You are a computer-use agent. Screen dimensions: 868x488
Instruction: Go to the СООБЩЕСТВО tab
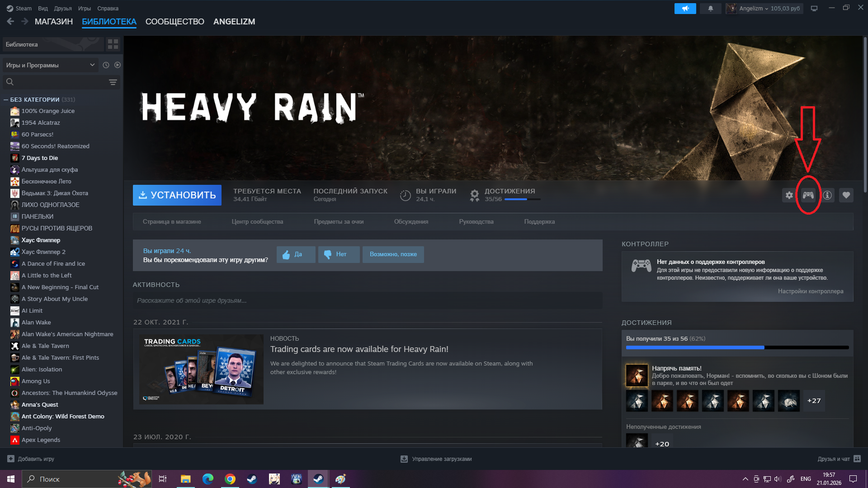[175, 22]
